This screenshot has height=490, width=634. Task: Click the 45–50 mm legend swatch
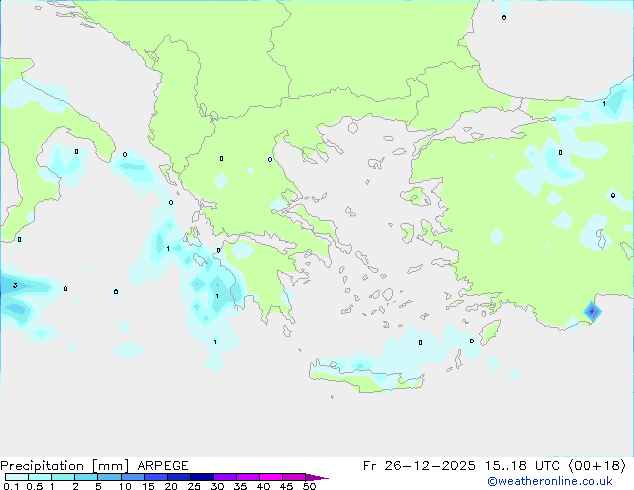click(x=294, y=477)
